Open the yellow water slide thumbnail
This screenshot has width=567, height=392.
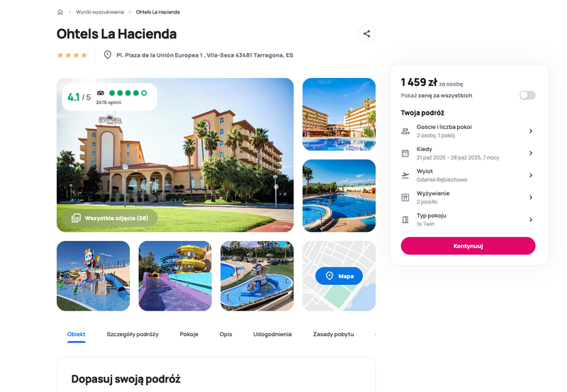point(175,276)
